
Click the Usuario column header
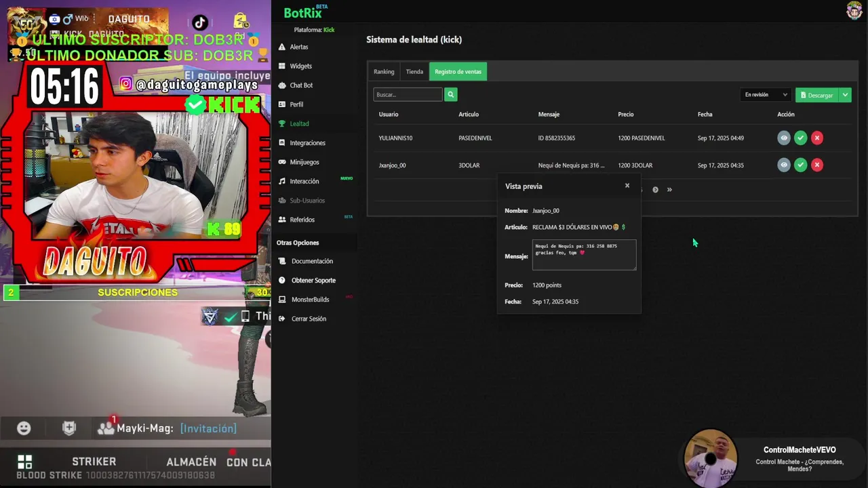pos(389,115)
